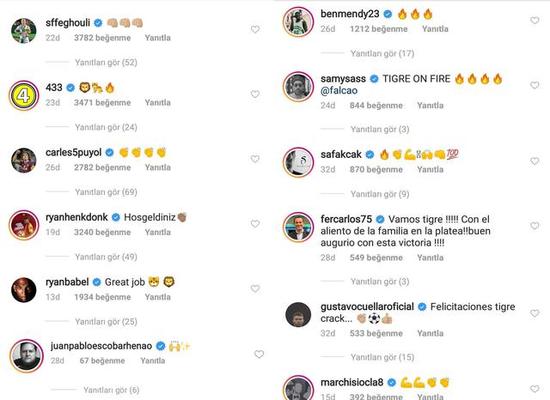Heart the ryanhenkdonk Hosgeldiniz comment
The image size is (550, 400).
pyautogui.click(x=255, y=224)
